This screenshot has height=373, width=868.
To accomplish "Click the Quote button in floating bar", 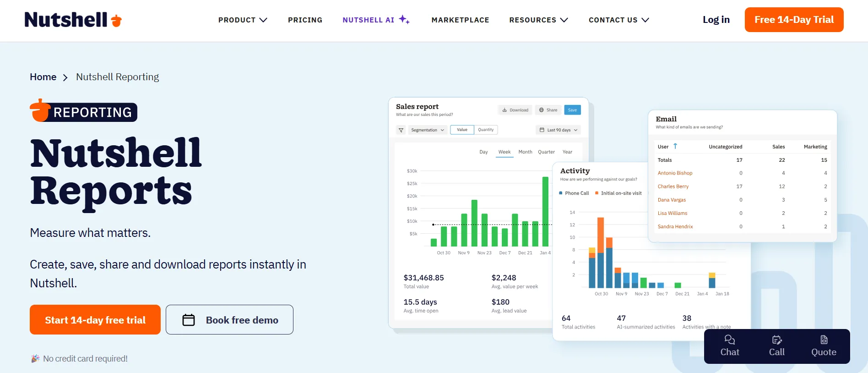I will coord(824,346).
